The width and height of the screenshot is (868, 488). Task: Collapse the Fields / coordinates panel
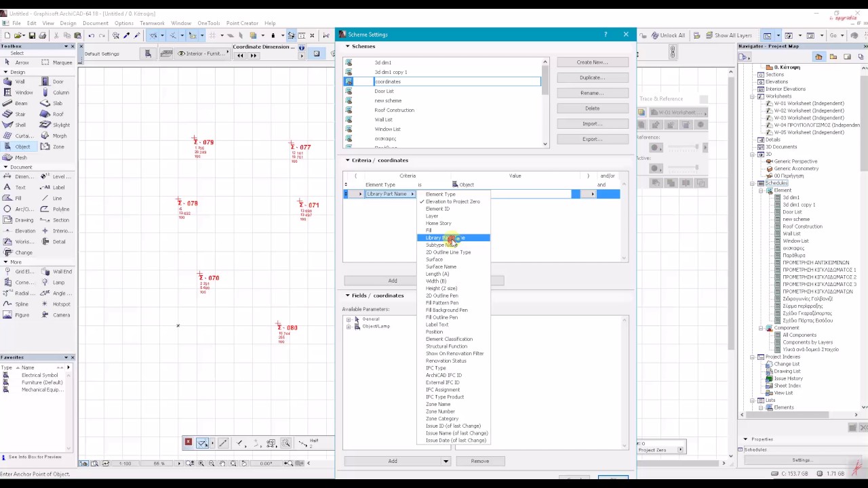[x=347, y=296]
